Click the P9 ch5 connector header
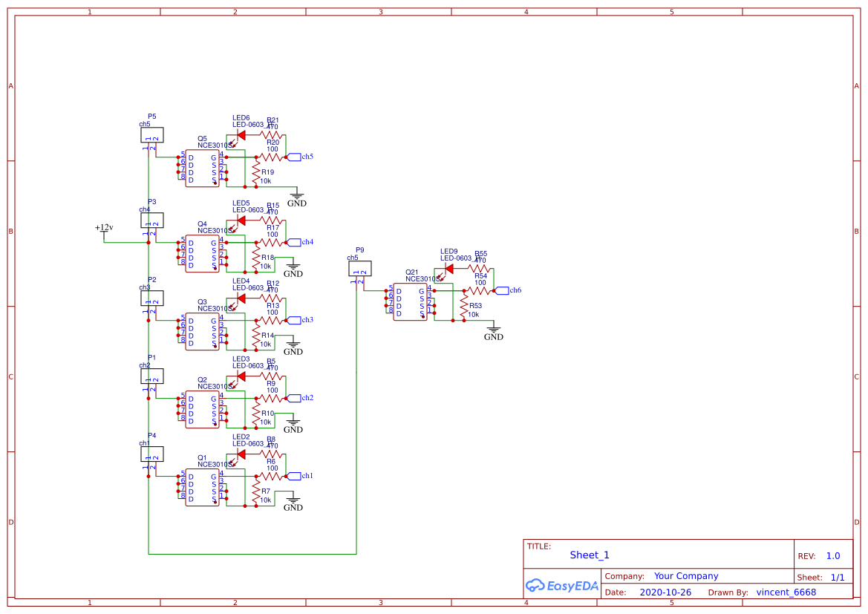Screen dimensions: 868x614 click(x=362, y=268)
